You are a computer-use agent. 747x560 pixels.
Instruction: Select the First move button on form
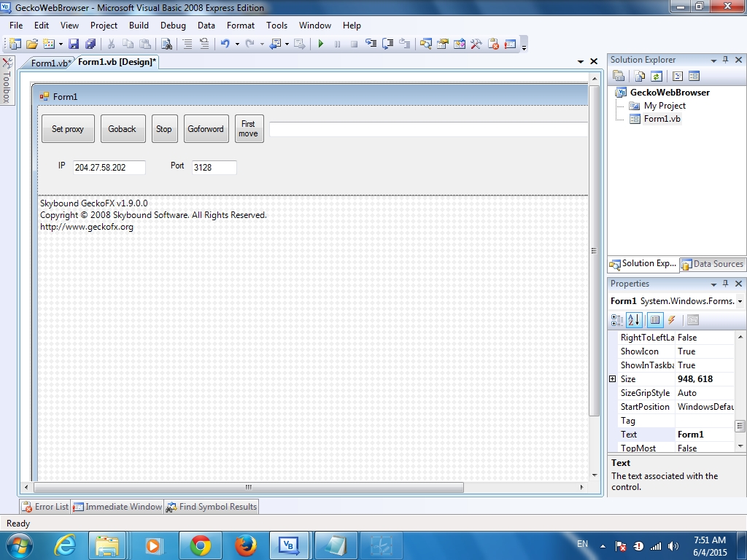(x=249, y=128)
